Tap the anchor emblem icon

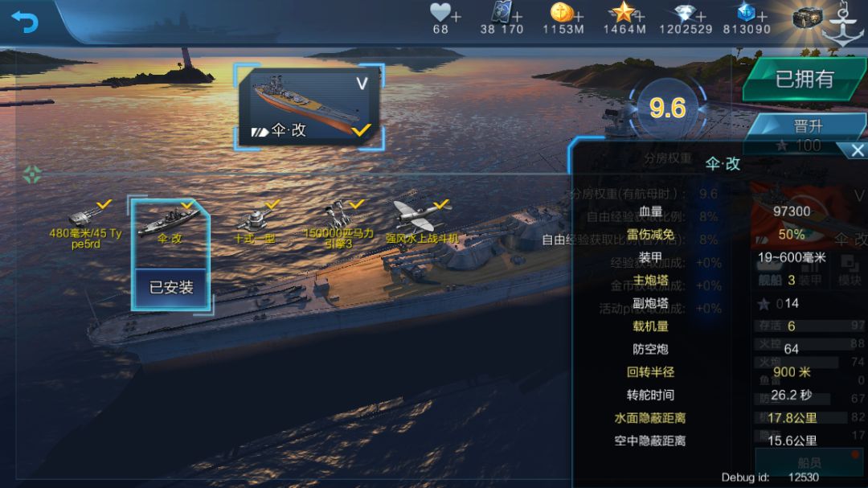[x=842, y=25]
